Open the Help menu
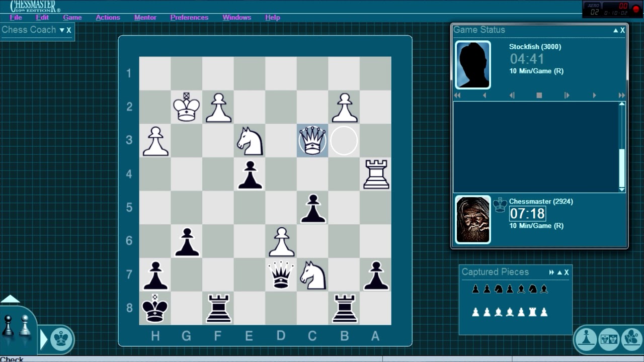The height and width of the screenshot is (362, 644). tap(272, 17)
